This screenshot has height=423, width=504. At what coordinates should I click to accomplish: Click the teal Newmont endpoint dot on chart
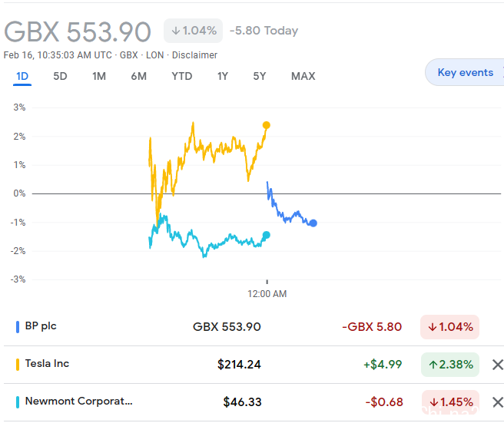tap(266, 235)
